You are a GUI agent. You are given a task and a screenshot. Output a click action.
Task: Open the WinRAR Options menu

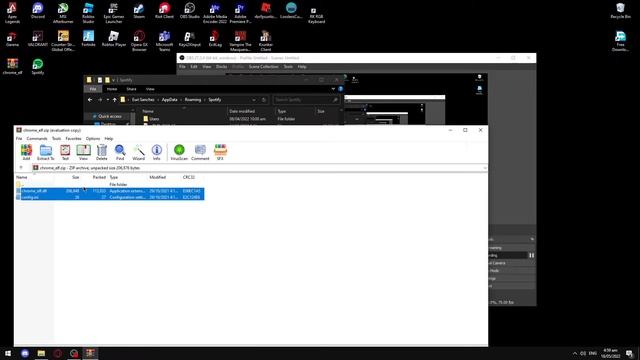93,139
